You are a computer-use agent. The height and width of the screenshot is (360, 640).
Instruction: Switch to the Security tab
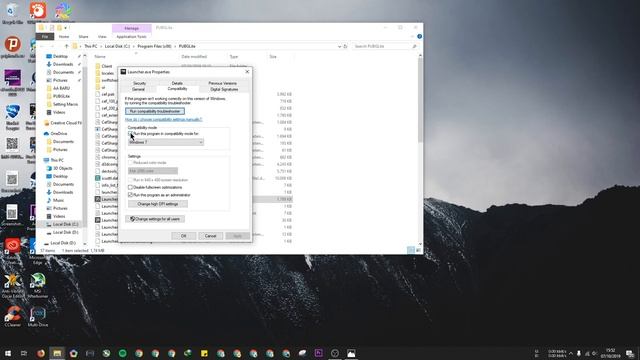139,83
